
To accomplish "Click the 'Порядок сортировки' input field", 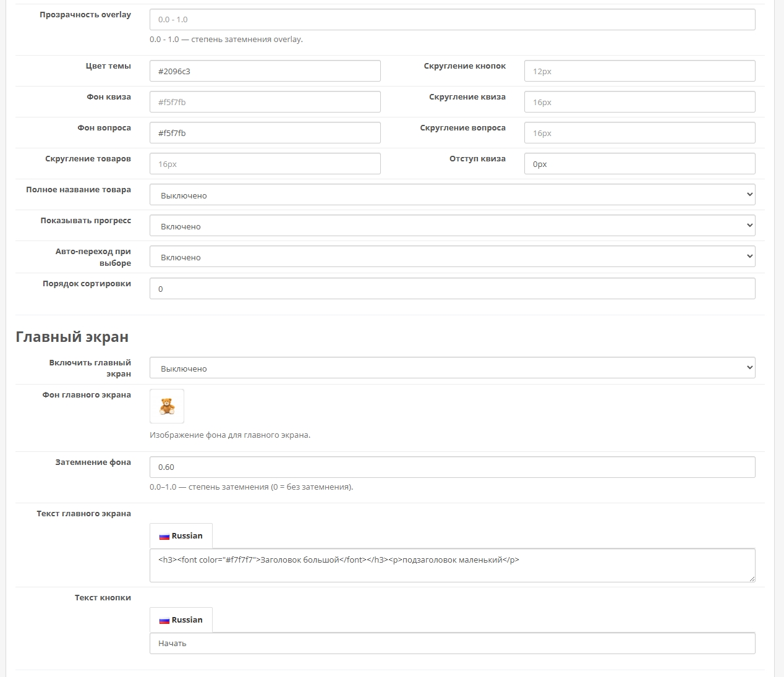I will tap(452, 289).
